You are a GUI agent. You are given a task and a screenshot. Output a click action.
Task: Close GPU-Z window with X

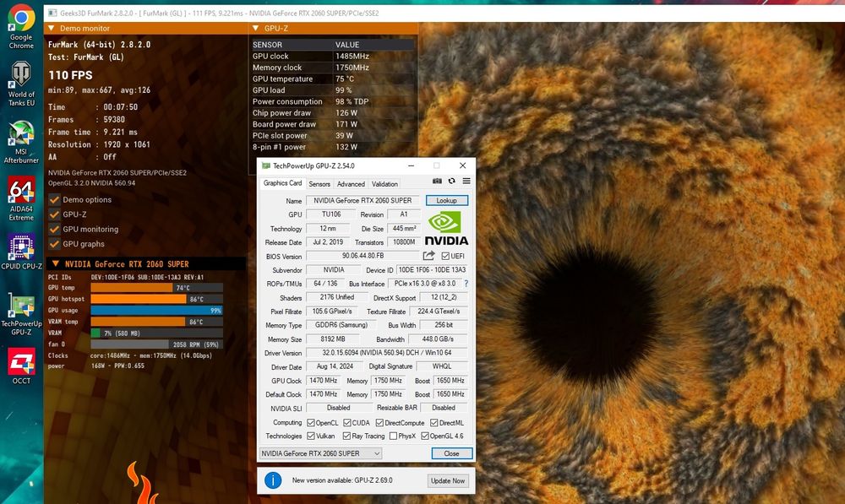[x=462, y=165]
